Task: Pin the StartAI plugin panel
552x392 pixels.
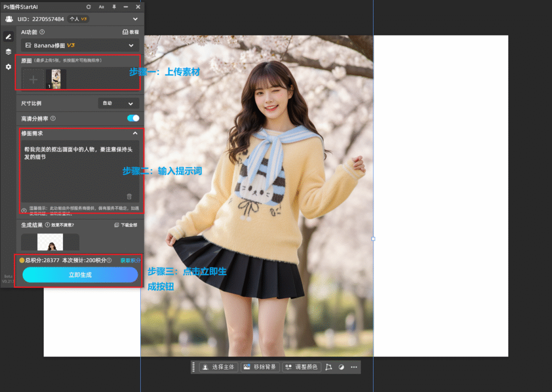Action: point(114,6)
